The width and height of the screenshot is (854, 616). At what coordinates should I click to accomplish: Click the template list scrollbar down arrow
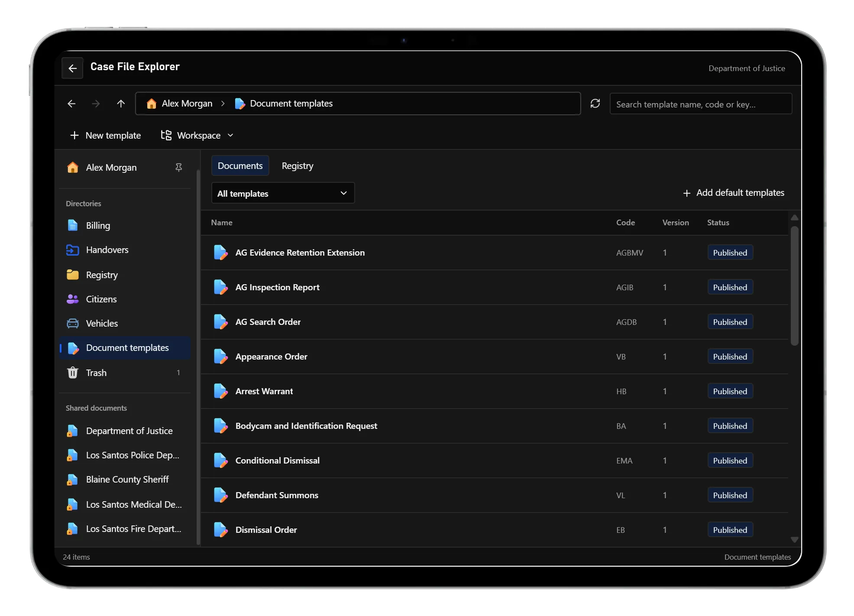pyautogui.click(x=794, y=539)
